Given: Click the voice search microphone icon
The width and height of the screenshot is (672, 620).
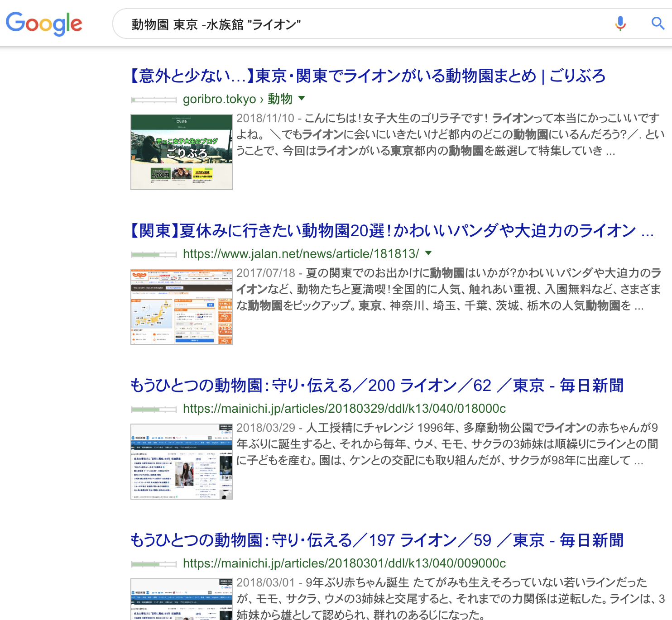Looking at the screenshot, I should click(619, 24).
